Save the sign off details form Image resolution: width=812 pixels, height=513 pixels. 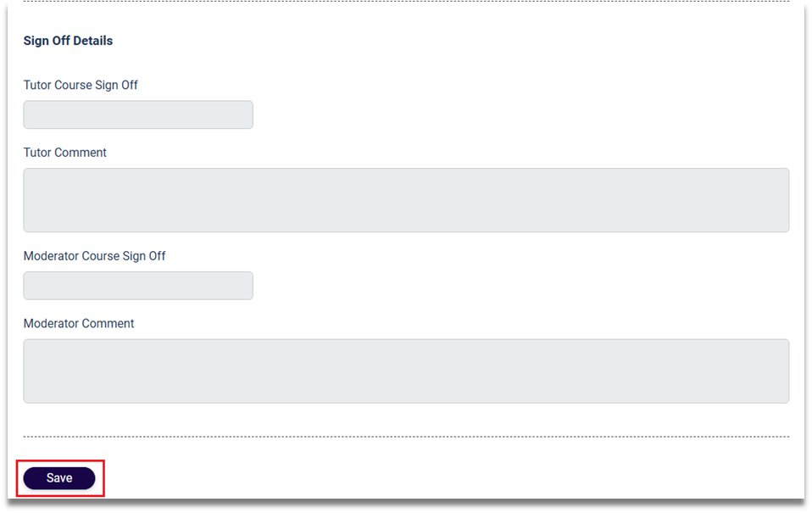(x=59, y=478)
